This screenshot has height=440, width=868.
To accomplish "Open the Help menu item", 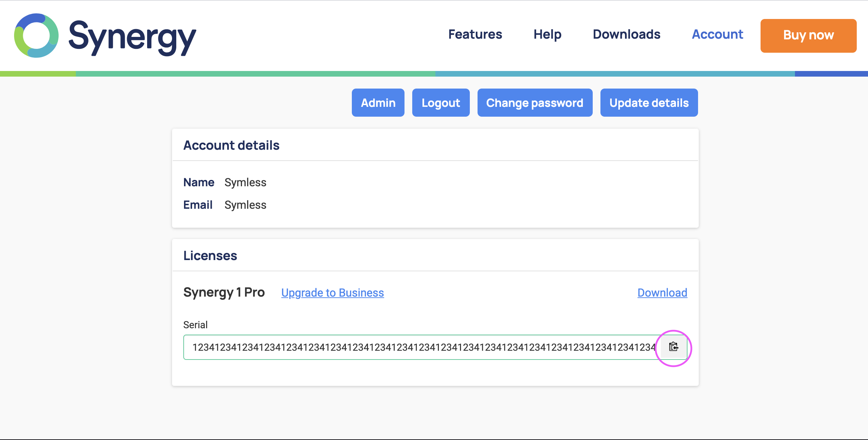I will pos(547,34).
